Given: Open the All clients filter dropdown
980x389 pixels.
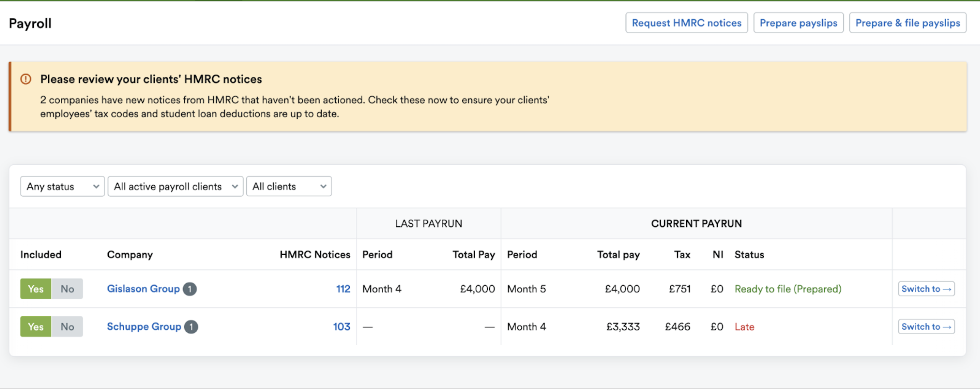Looking at the screenshot, I should 289,186.
